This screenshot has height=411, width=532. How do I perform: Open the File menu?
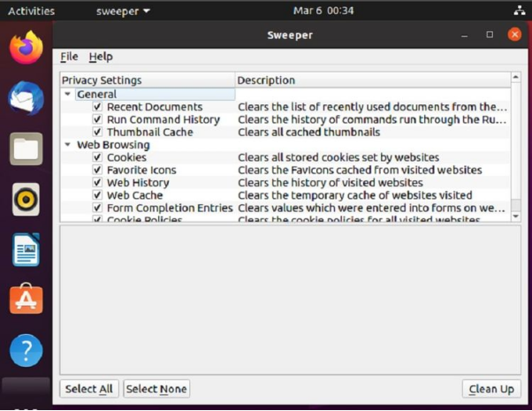(69, 57)
